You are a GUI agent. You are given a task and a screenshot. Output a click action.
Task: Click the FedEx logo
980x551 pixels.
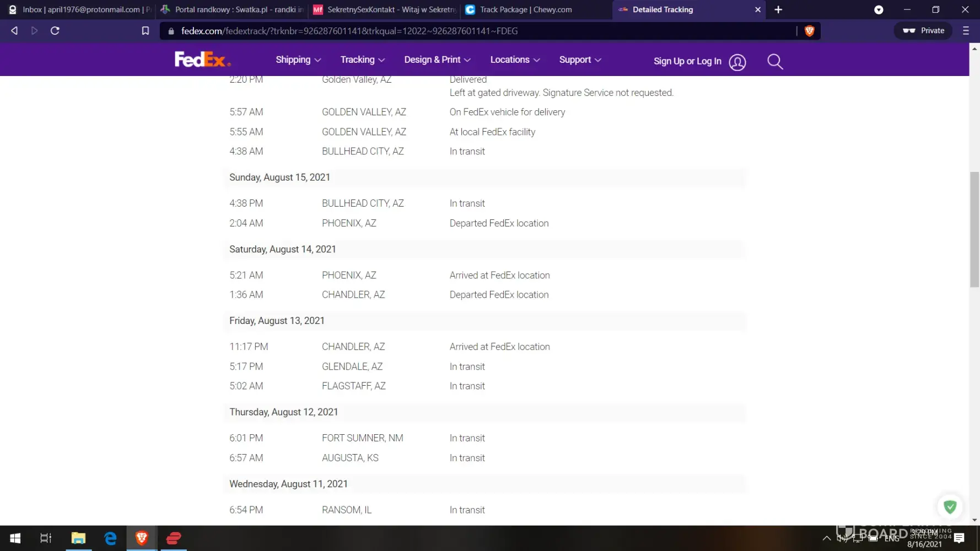coord(202,60)
